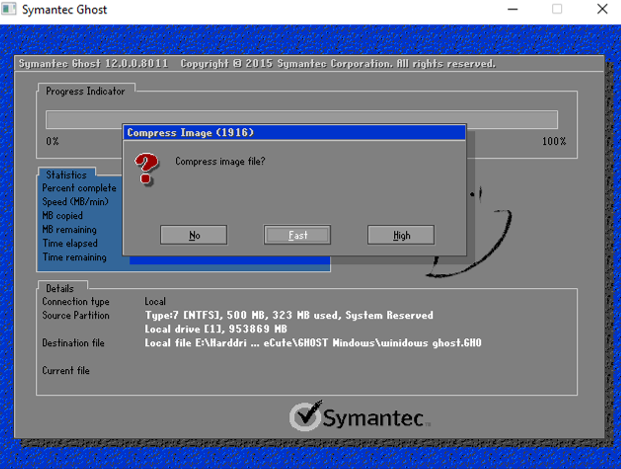The image size is (621, 469).
Task: Pick High compression for the image
Action: click(401, 235)
